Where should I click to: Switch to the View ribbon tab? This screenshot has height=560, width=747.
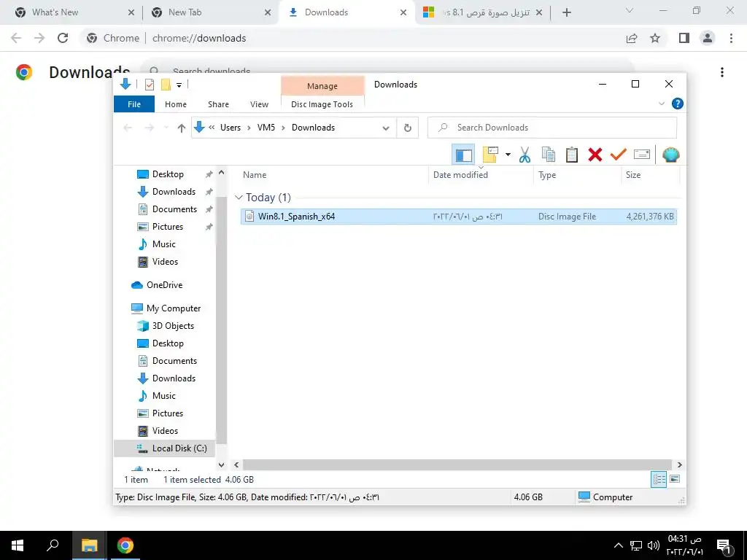pos(259,104)
